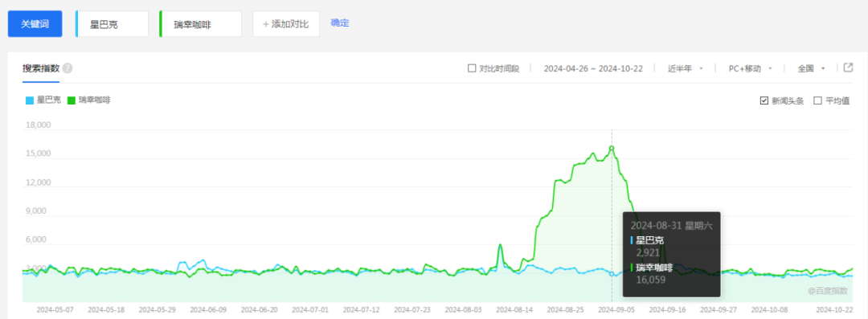Click the export/share icon at top right
Screen dimensions: 868x319
click(x=848, y=67)
